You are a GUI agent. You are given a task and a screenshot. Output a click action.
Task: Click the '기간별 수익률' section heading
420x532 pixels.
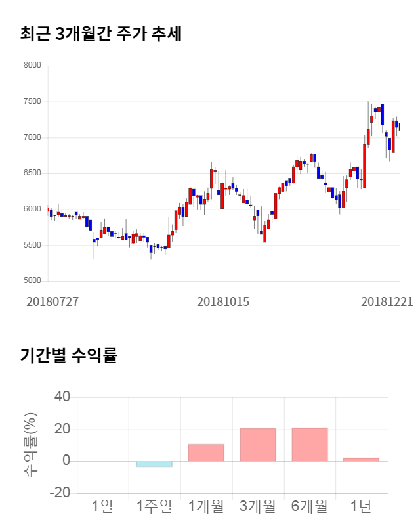(x=68, y=355)
